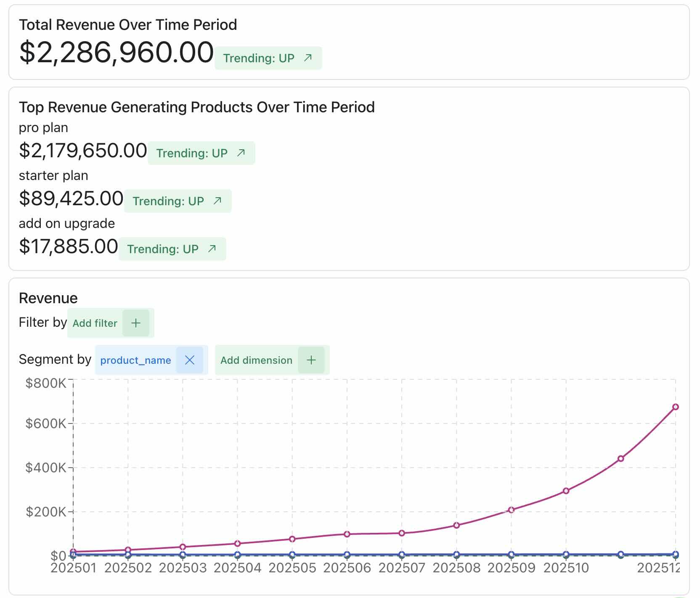Open the Add dimension selector
Screen dimensions: 700x598
[257, 360]
